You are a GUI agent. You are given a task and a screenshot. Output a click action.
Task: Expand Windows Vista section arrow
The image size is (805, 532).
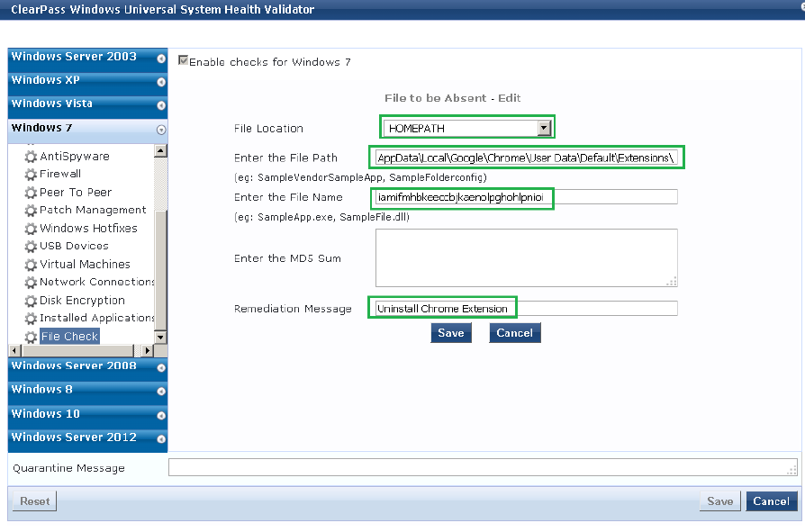pos(161,105)
